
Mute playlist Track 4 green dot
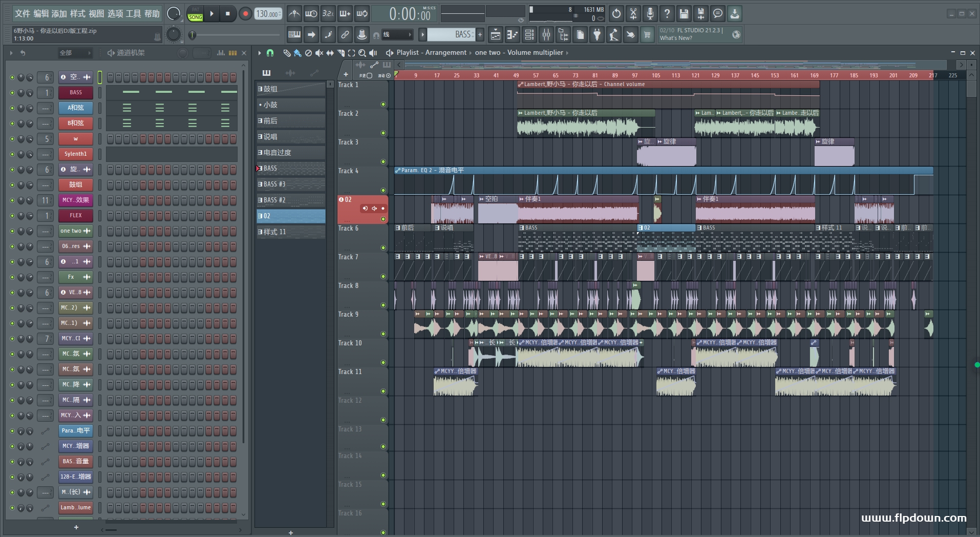click(x=383, y=191)
